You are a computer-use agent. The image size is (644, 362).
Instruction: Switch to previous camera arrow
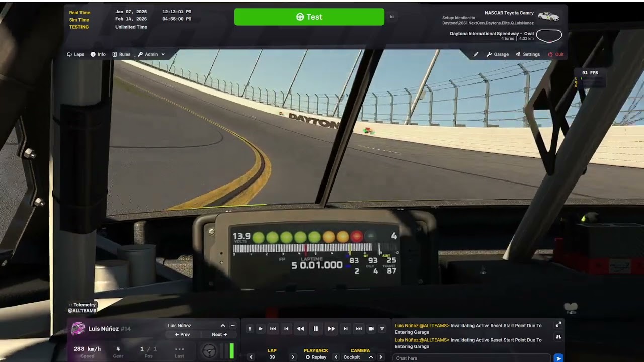pos(336,357)
